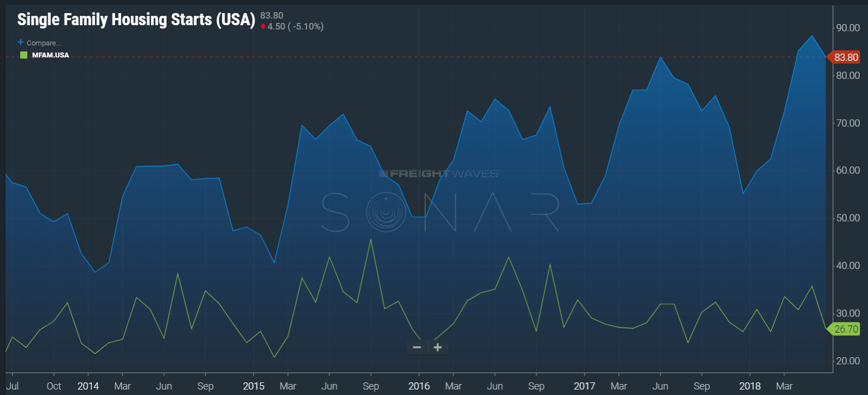
Task: Click the Oct x-axis label
Action: (x=54, y=386)
